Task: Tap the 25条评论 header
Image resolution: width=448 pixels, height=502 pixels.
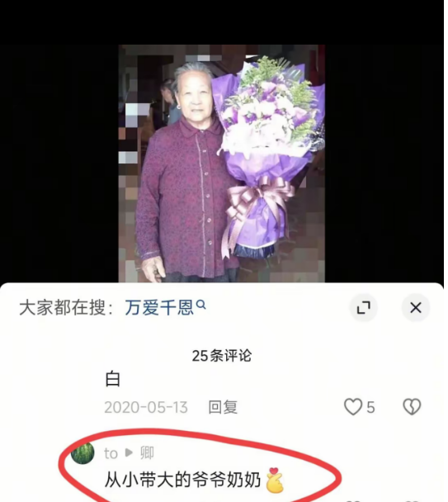Action: coord(222,356)
